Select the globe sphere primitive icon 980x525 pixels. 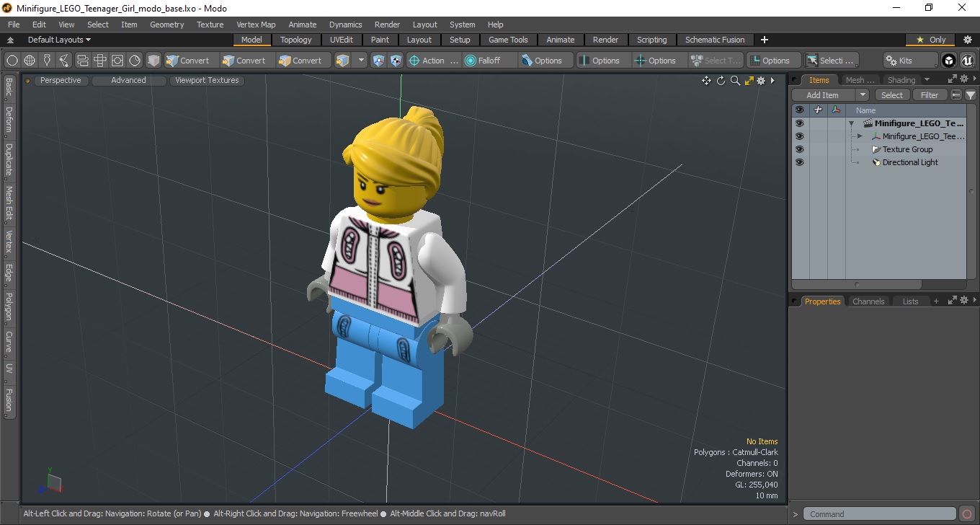point(30,61)
